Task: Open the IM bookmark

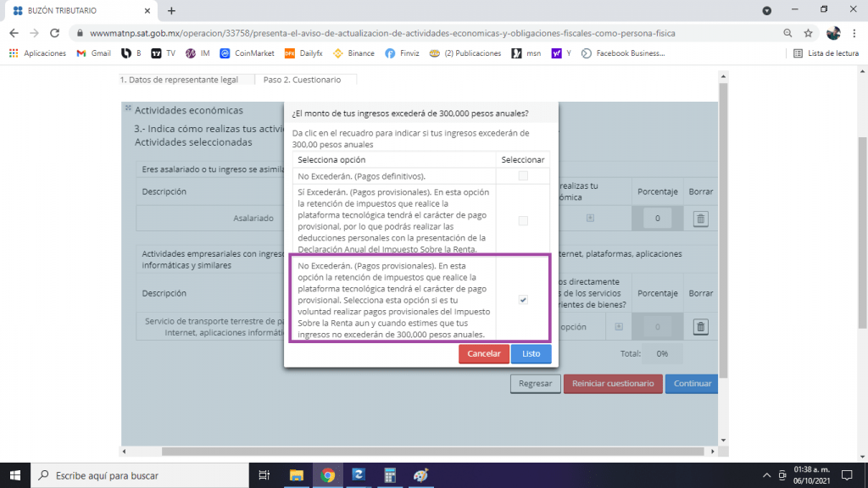Action: point(198,53)
